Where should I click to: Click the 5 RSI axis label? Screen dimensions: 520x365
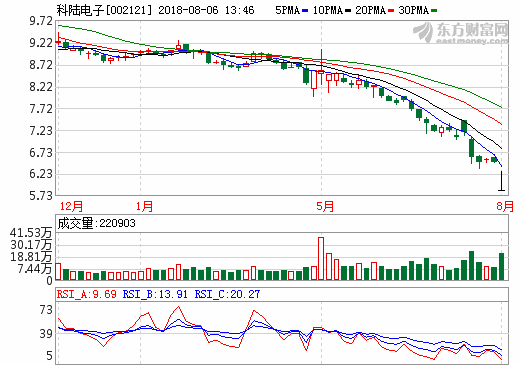[49, 356]
